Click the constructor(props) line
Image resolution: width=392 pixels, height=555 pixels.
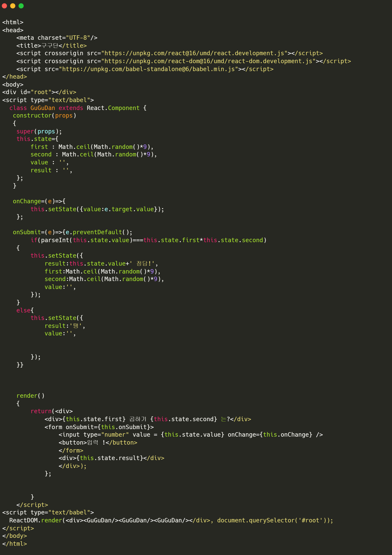pyautogui.click(x=45, y=116)
